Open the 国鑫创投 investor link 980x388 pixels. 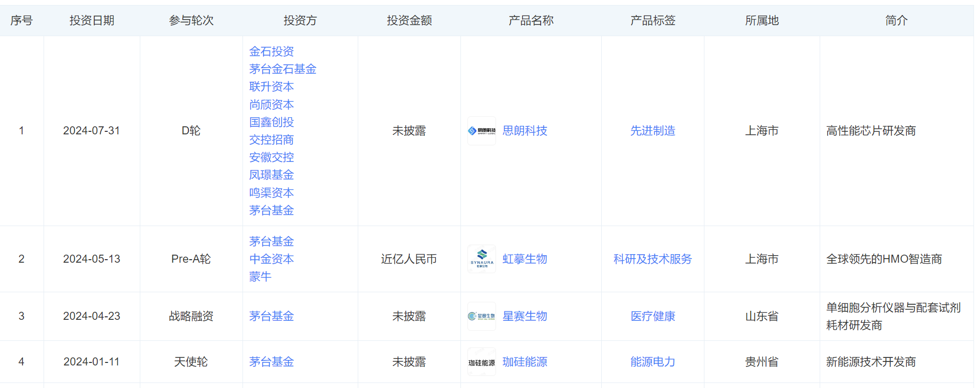pos(272,122)
